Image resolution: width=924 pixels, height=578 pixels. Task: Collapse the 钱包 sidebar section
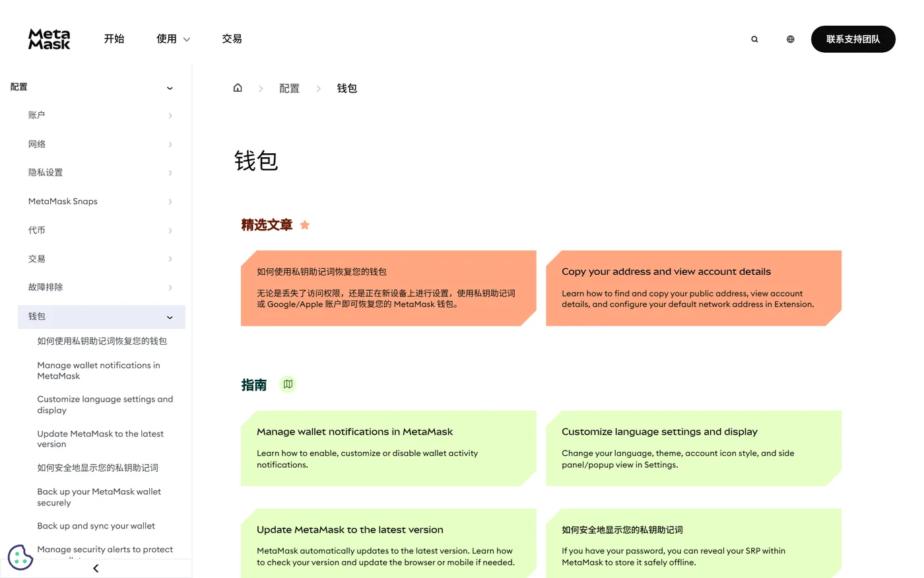coord(101,316)
